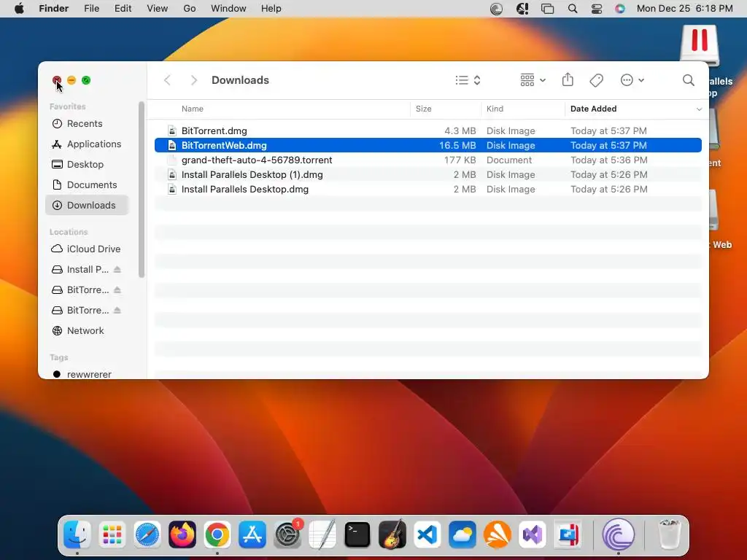Launch Firefox from the Dock

pyautogui.click(x=182, y=534)
